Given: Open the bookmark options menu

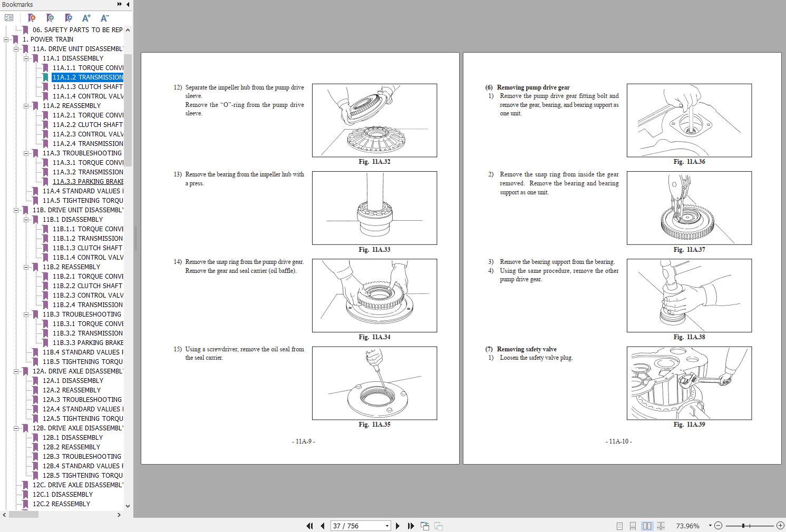Looking at the screenshot, I should (9, 17).
